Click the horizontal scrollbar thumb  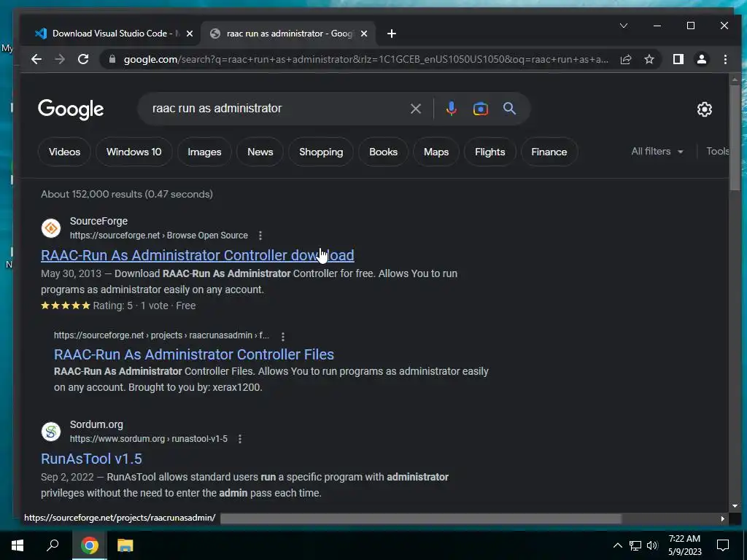click(421, 518)
